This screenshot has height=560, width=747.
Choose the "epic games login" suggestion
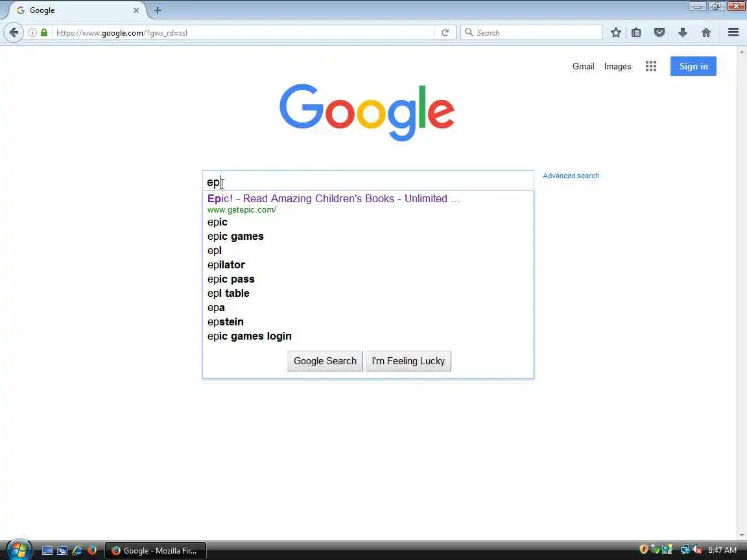[368, 336]
